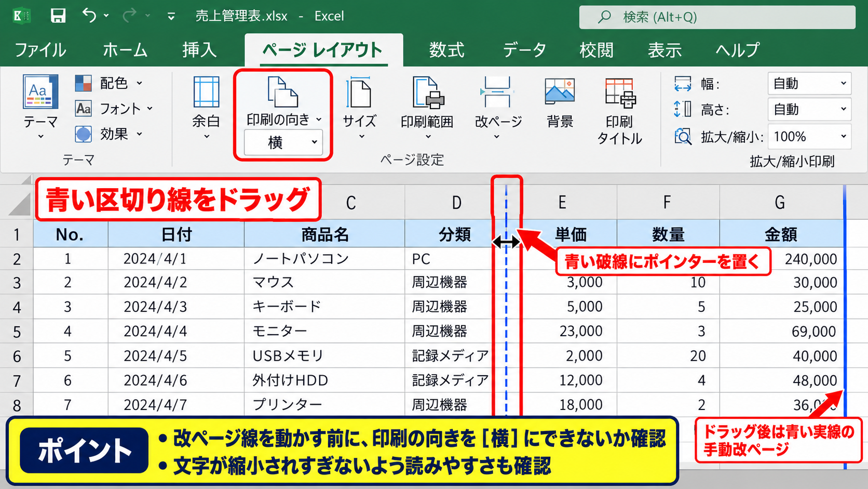Open the 余白 margins icon

coord(206,91)
